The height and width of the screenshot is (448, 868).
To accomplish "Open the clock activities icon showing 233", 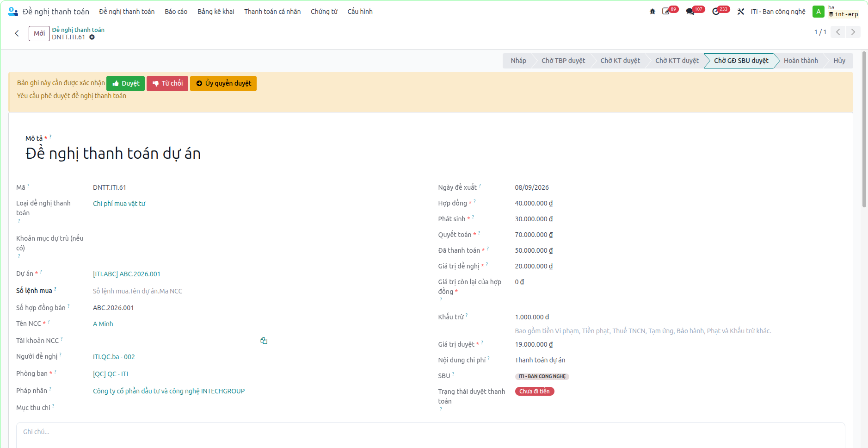I will coord(716,12).
